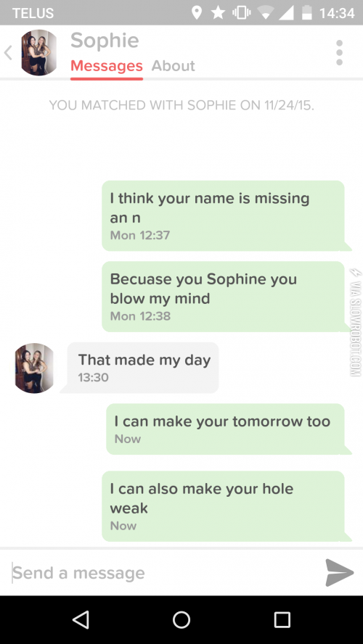Image resolution: width=363 pixels, height=644 pixels.
Task: Tap Sophie's name in the header
Action: (x=105, y=41)
